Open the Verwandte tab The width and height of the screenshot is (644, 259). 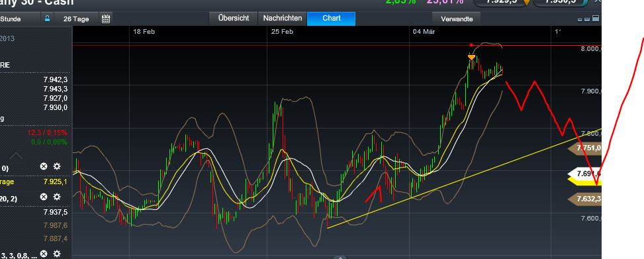point(456,19)
